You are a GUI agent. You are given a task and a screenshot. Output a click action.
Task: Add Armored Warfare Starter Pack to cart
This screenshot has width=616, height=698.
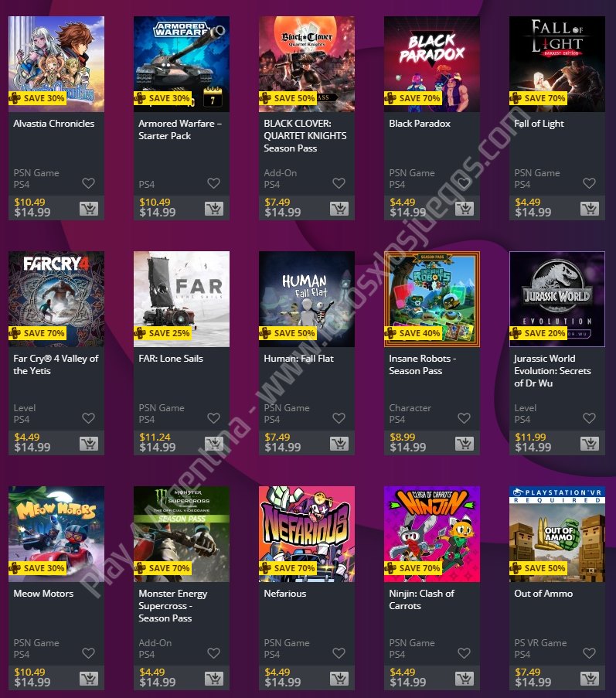214,209
